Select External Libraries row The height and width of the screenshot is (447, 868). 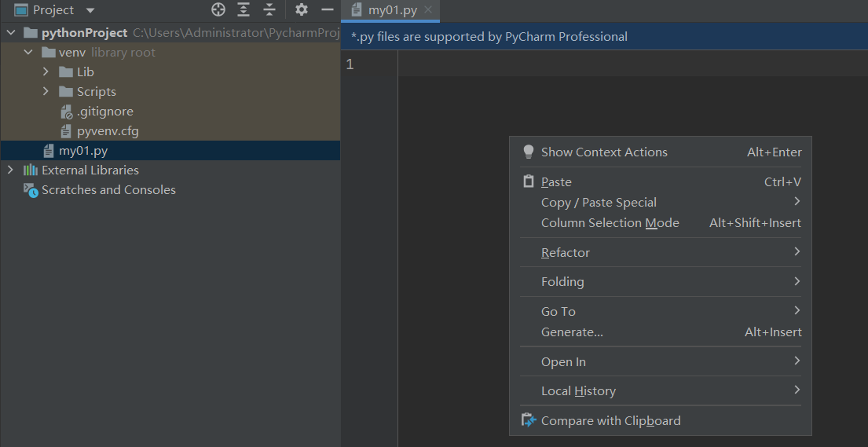[x=170, y=170]
